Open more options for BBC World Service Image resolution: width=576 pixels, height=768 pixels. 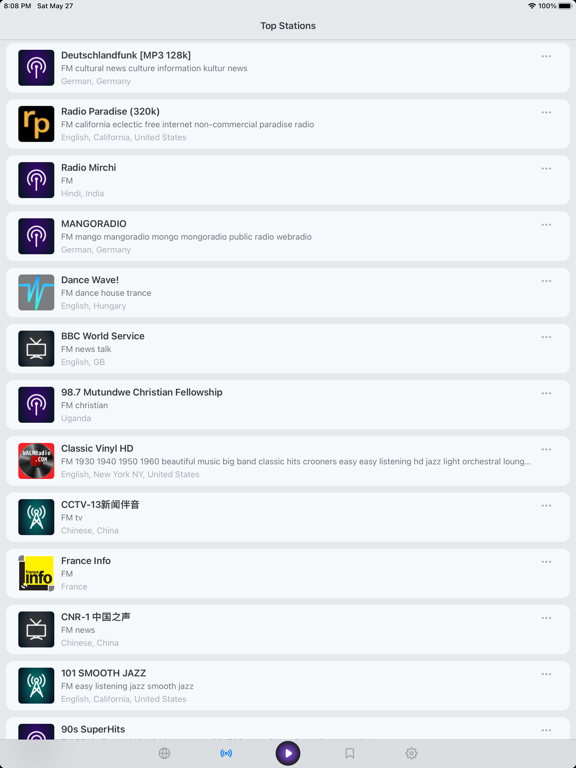point(547,337)
